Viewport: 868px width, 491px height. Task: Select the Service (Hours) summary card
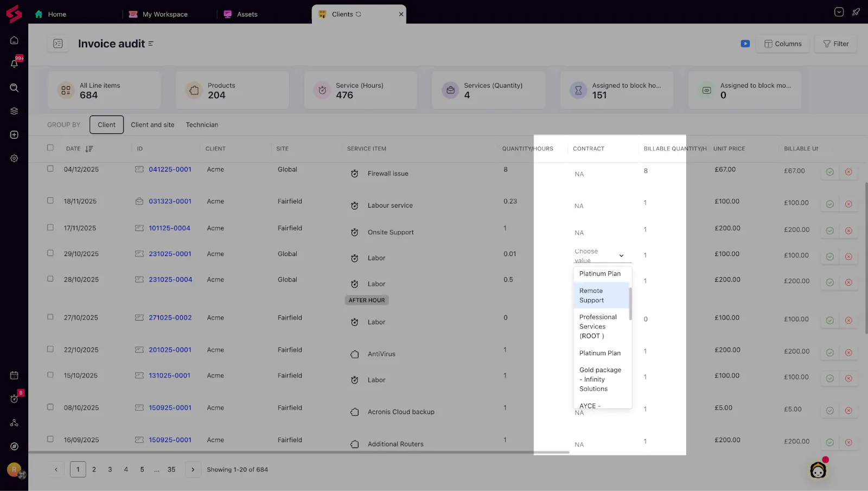(x=360, y=90)
